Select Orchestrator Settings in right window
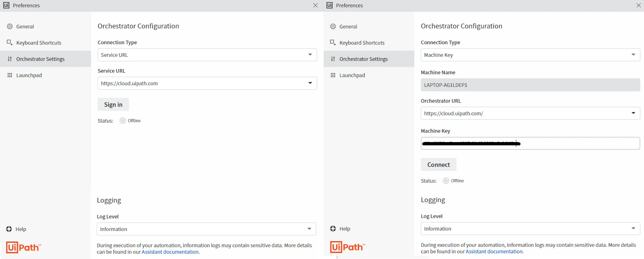 [x=369, y=59]
